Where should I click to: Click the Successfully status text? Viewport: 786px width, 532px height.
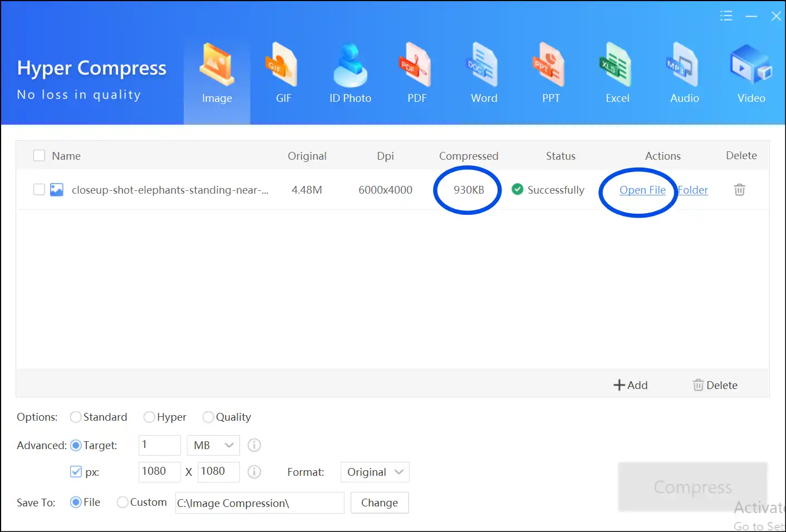point(556,190)
